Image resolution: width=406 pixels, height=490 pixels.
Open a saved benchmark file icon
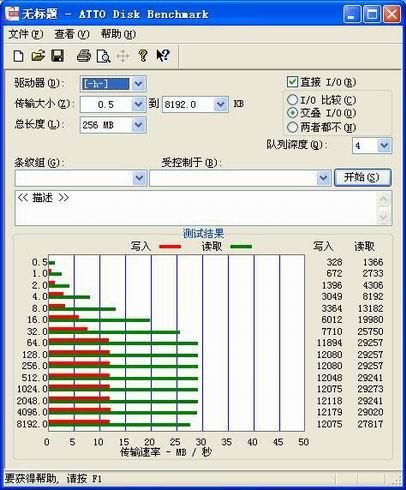(x=38, y=56)
